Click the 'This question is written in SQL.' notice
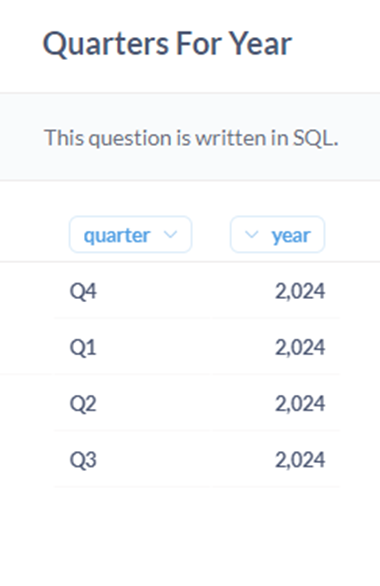Viewport: 380px width, 586px height. point(191,138)
